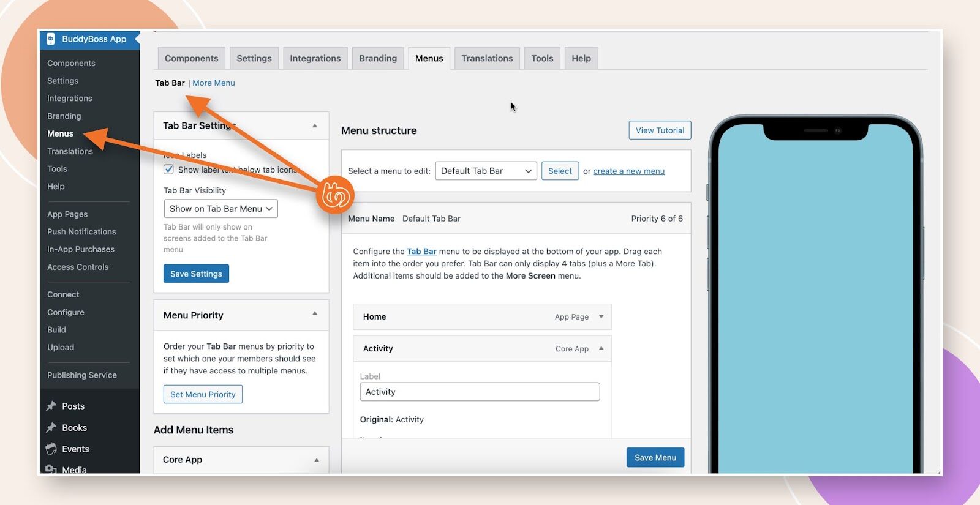
Task: Expand the Home menu item
Action: (601, 316)
